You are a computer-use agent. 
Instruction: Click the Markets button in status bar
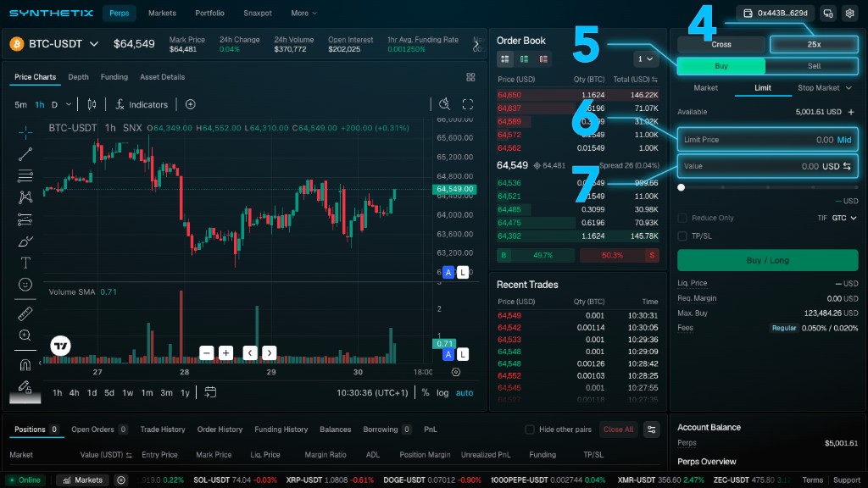[82, 480]
